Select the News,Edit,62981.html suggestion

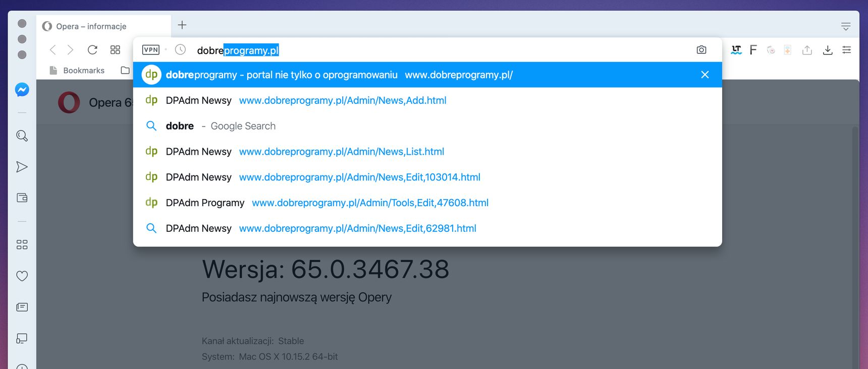427,228
